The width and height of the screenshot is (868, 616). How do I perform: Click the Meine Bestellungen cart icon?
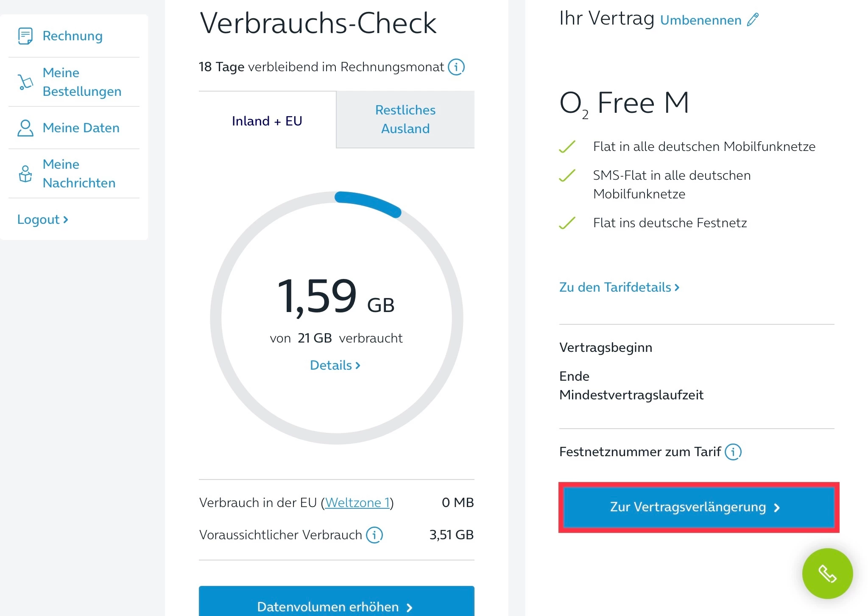click(25, 82)
